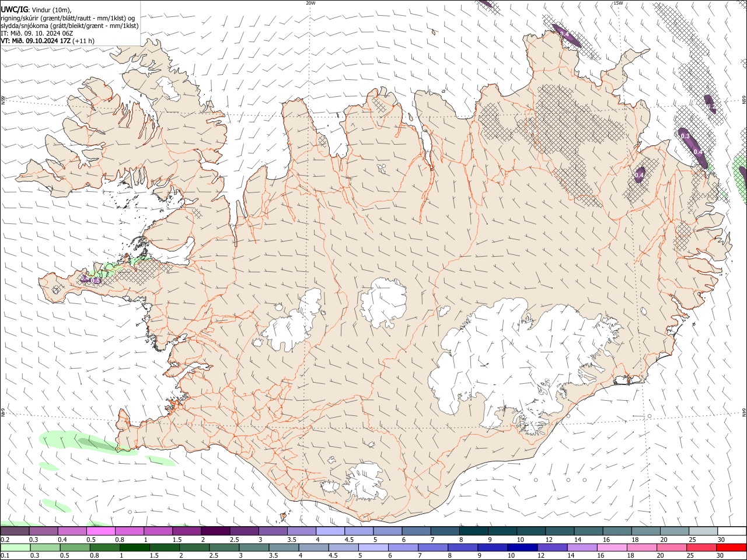This screenshot has width=747, height=560.
Task: Click the '0.2' number under the snow scale
Action: 4,540
